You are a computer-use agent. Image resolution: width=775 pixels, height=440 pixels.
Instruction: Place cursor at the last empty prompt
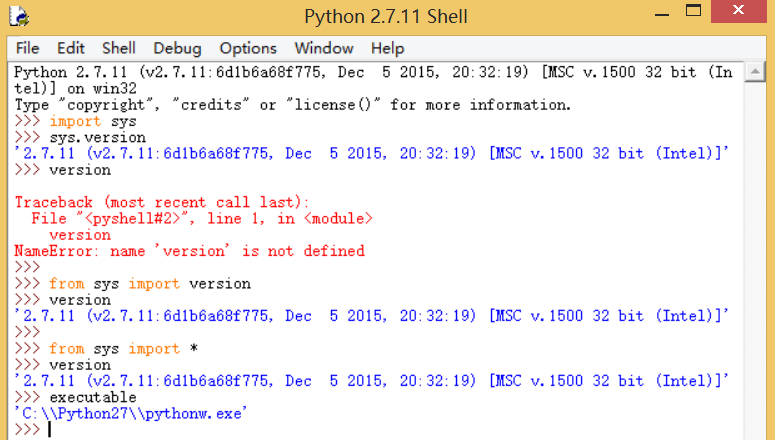pos(49,430)
